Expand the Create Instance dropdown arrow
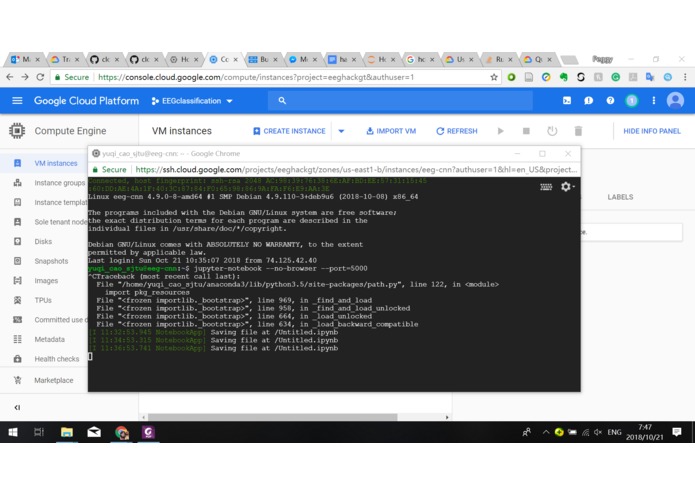Viewport: 695px width, 494px height. (x=341, y=131)
